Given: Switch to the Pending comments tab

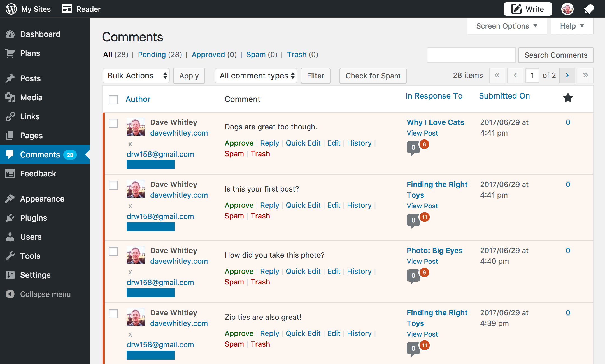Looking at the screenshot, I should click(x=152, y=55).
